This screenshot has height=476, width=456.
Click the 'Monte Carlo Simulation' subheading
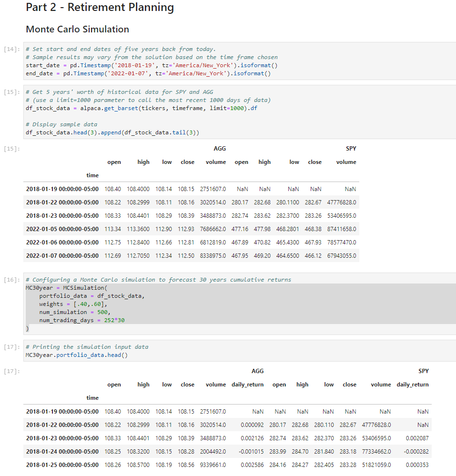(77, 29)
